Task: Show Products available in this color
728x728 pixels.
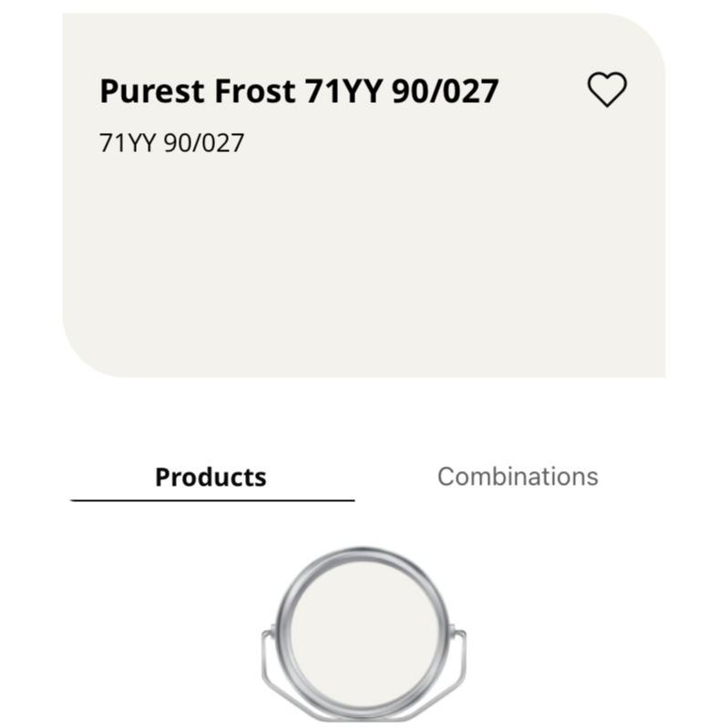Action: (210, 477)
